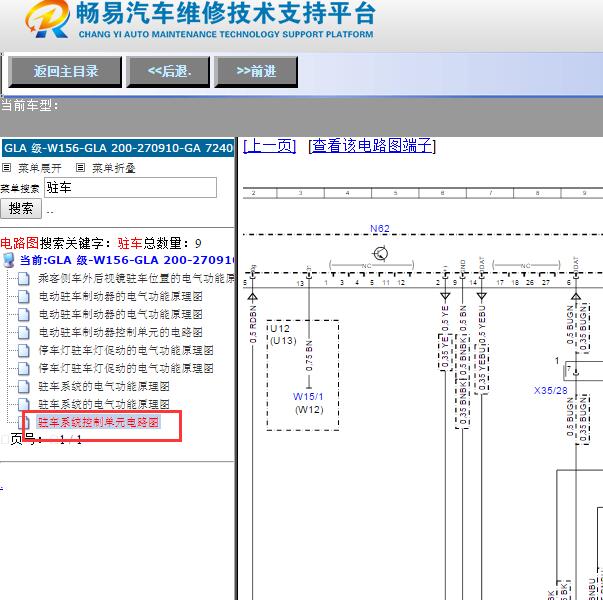This screenshot has width=603, height=600.
Task: Click the 菜单展开 expand-all icon
Action: click(6, 168)
